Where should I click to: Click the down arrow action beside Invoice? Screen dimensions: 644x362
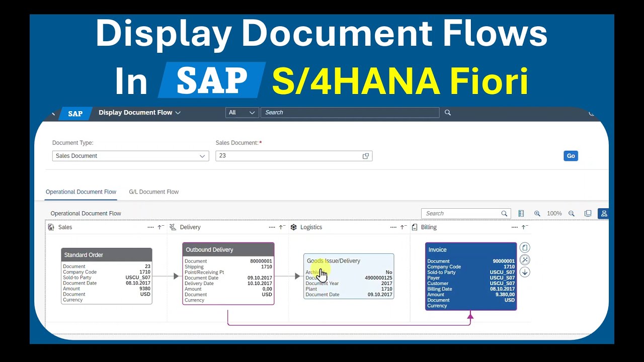click(x=525, y=272)
